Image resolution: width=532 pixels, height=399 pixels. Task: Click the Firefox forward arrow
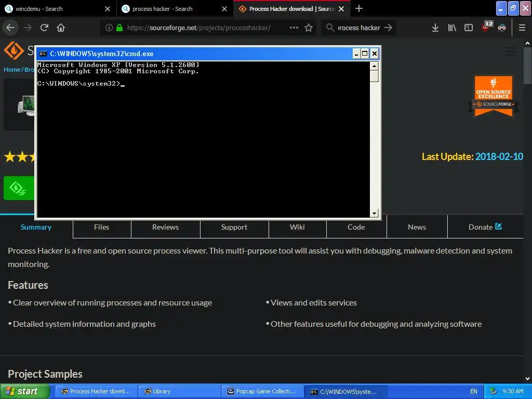(28, 28)
